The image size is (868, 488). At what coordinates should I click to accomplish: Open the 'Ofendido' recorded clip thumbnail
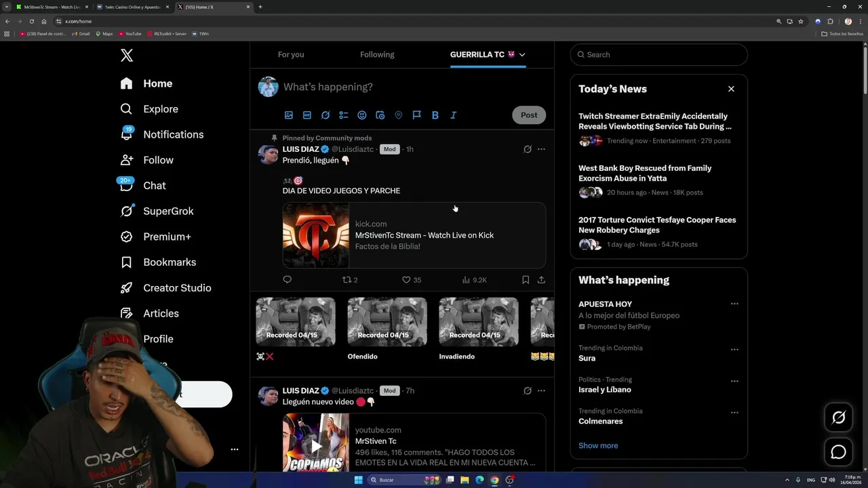[x=387, y=322]
